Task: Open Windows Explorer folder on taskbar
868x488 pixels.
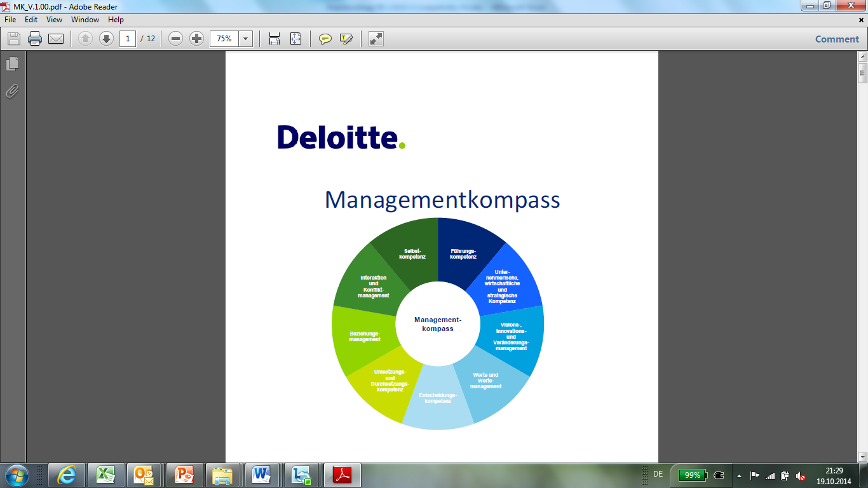Action: coord(222,475)
